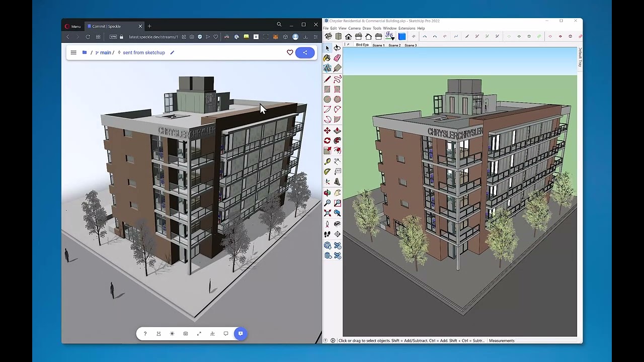Open the Speckle hamburger menu
Image resolution: width=644 pixels, height=362 pixels.
(73, 52)
